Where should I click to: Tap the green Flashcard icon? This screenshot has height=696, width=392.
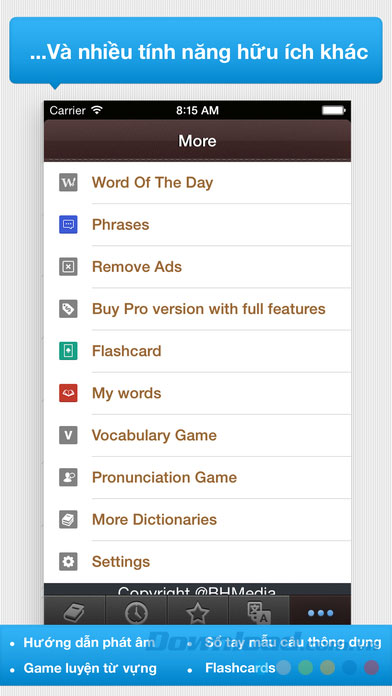tap(68, 351)
